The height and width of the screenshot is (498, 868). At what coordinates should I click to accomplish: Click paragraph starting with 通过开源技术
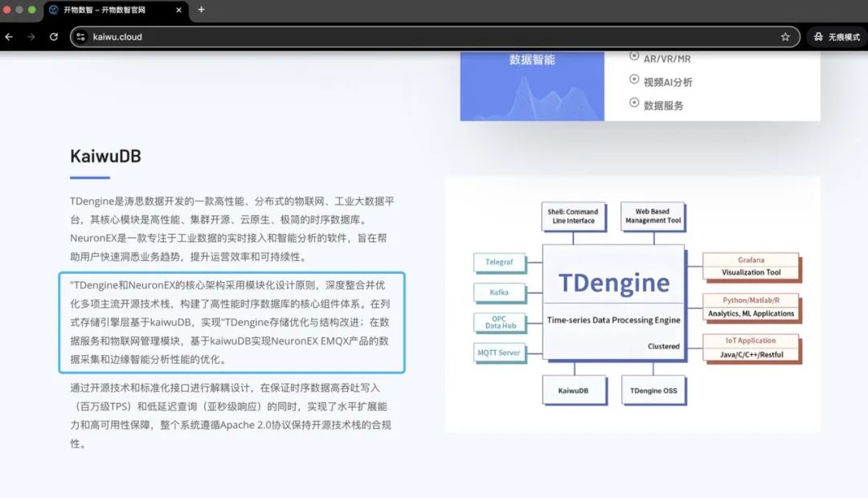(231, 415)
